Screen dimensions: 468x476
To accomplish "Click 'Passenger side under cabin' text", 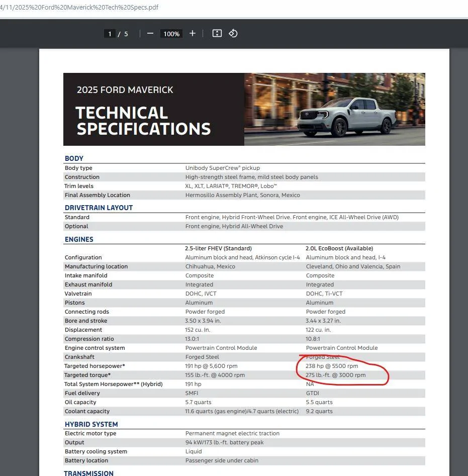I will click(222, 460).
